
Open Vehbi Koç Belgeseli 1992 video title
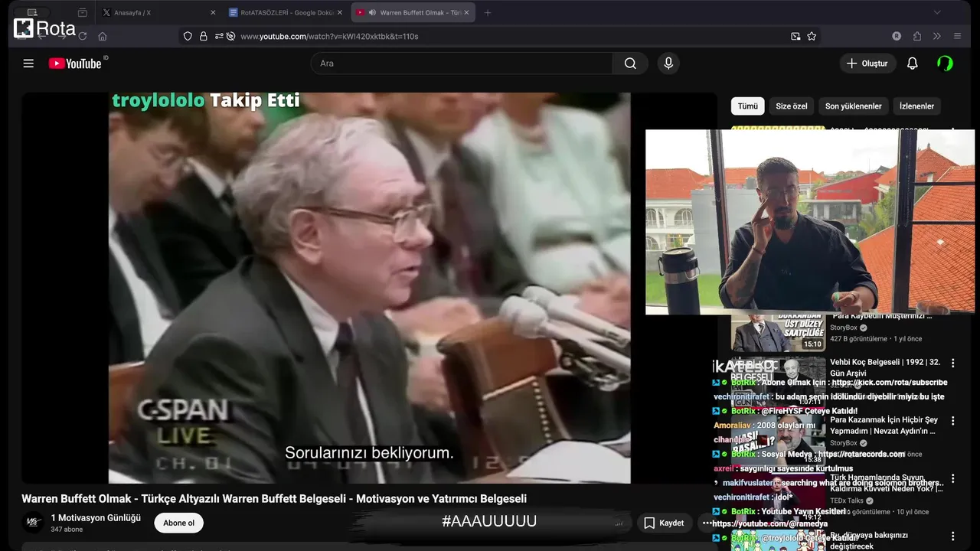tap(885, 368)
